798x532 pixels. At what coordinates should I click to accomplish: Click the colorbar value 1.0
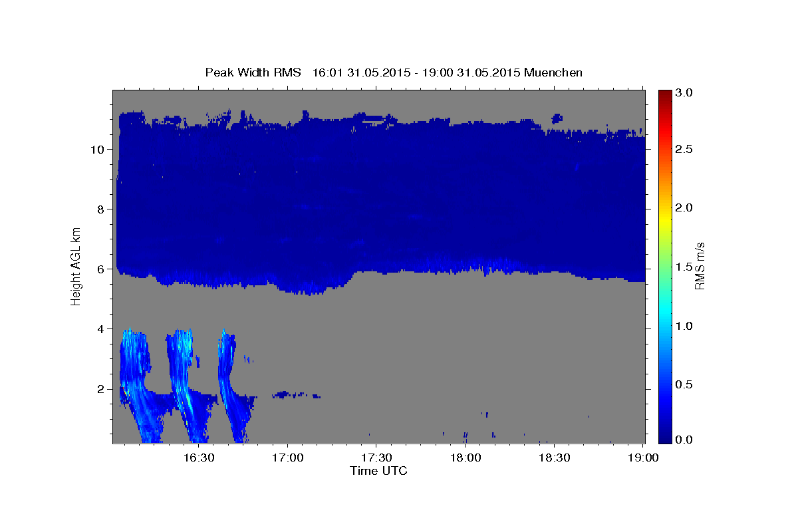click(684, 326)
